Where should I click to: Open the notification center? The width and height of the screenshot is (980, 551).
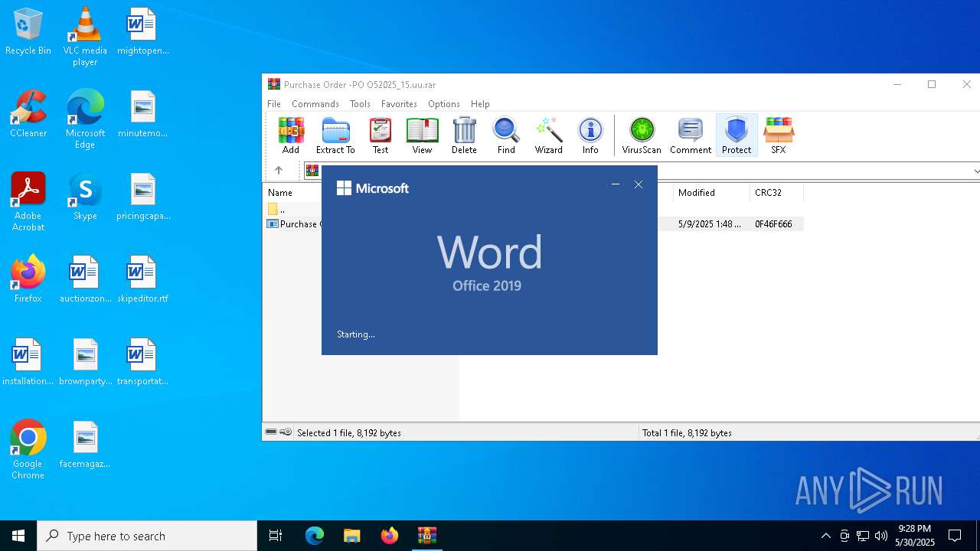tap(955, 536)
